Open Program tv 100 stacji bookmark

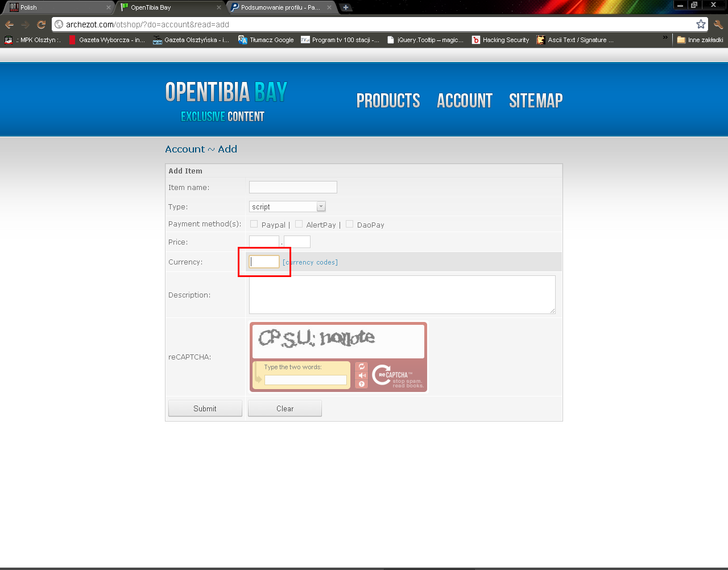click(x=340, y=40)
